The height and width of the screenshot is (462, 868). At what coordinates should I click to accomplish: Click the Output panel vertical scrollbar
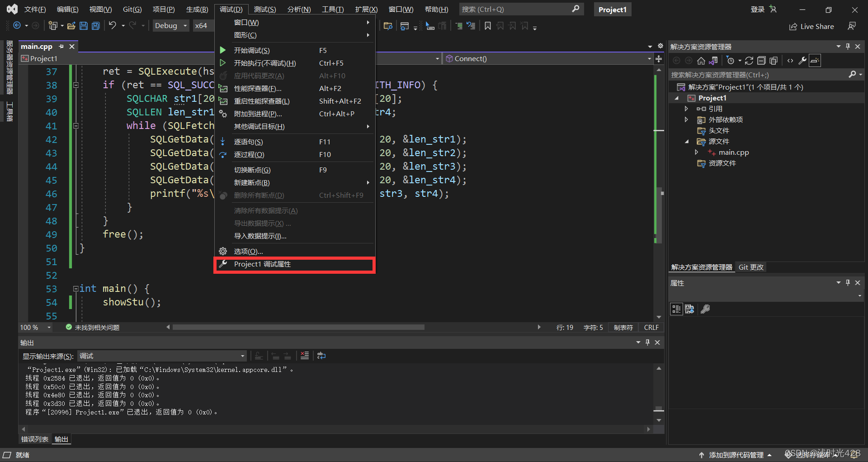pyautogui.click(x=659, y=394)
